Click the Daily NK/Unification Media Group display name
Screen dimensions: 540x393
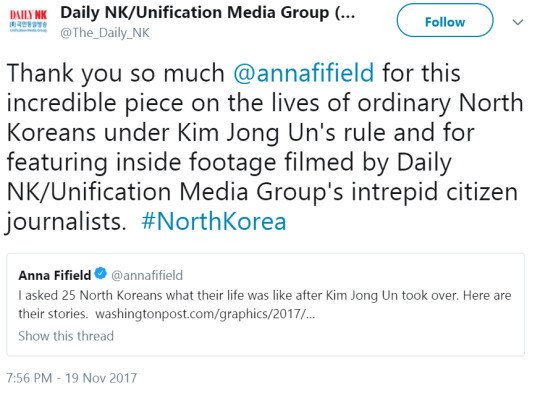pyautogui.click(x=207, y=13)
